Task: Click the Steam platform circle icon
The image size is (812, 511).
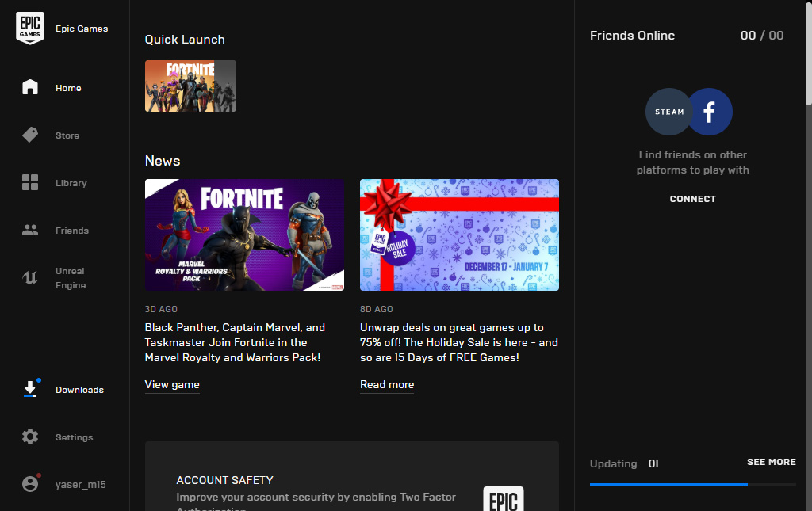Action: pyautogui.click(x=667, y=112)
